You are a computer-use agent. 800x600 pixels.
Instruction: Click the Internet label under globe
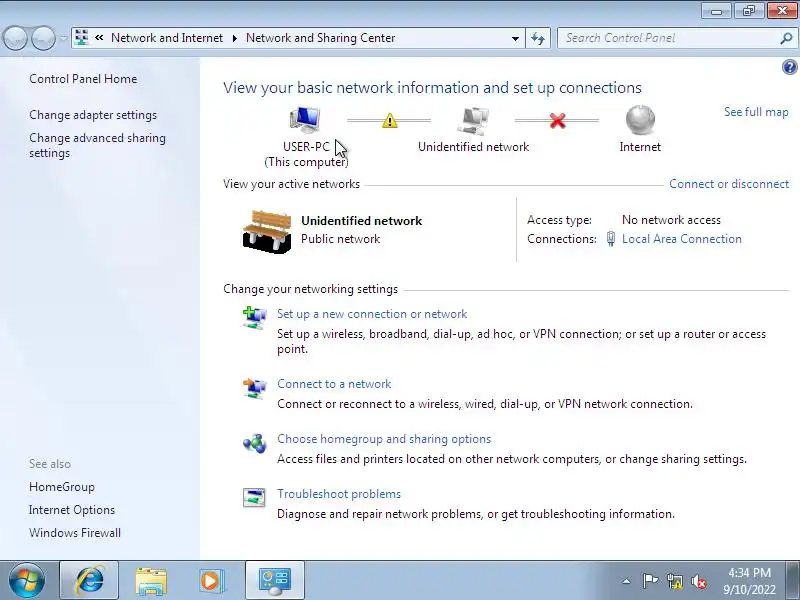[640, 147]
